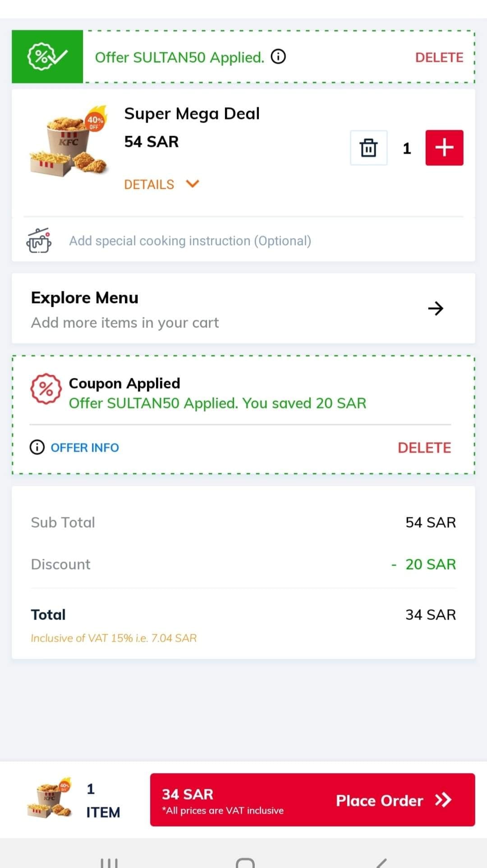Viewport: 487px width, 868px height.
Task: Tap the circle info icon near OFFER INFO
Action: (x=37, y=447)
